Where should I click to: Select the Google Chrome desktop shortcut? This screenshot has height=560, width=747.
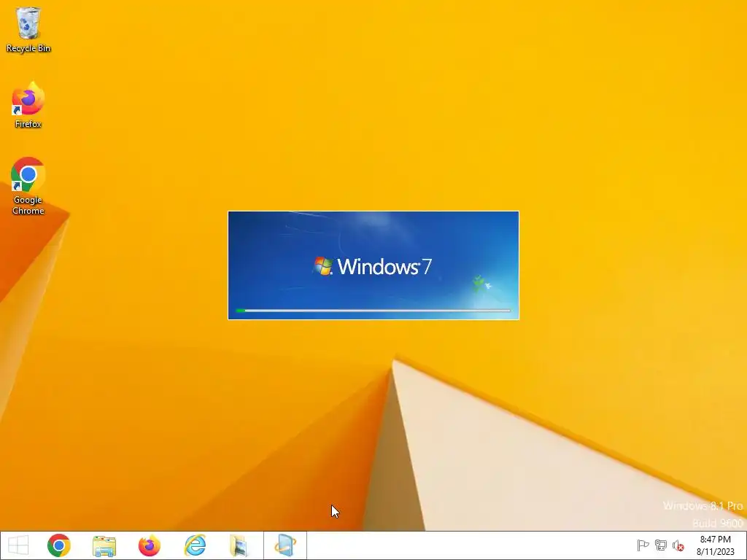point(28,186)
